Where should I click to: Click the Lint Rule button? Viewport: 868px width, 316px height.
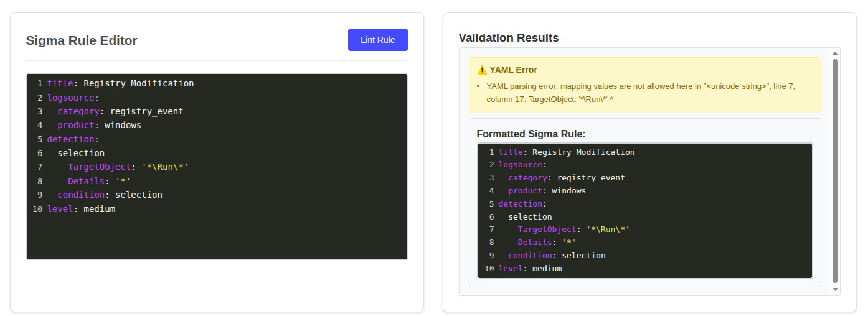coord(377,40)
